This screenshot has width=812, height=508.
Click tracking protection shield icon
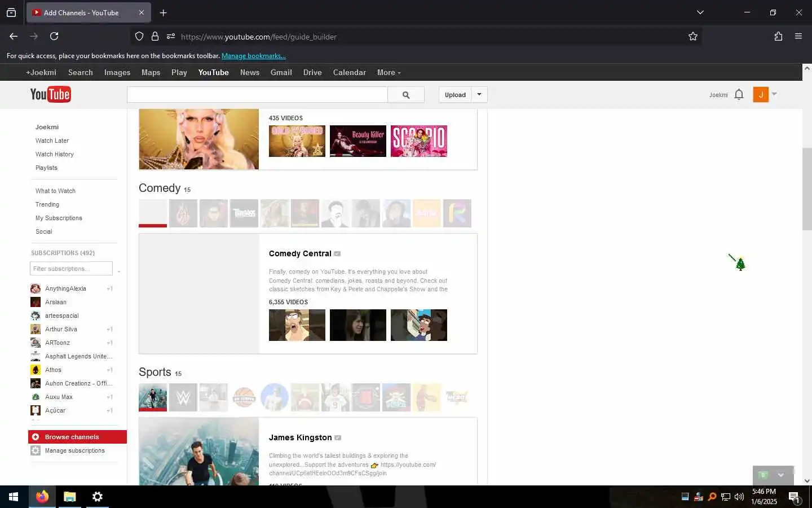click(x=139, y=37)
